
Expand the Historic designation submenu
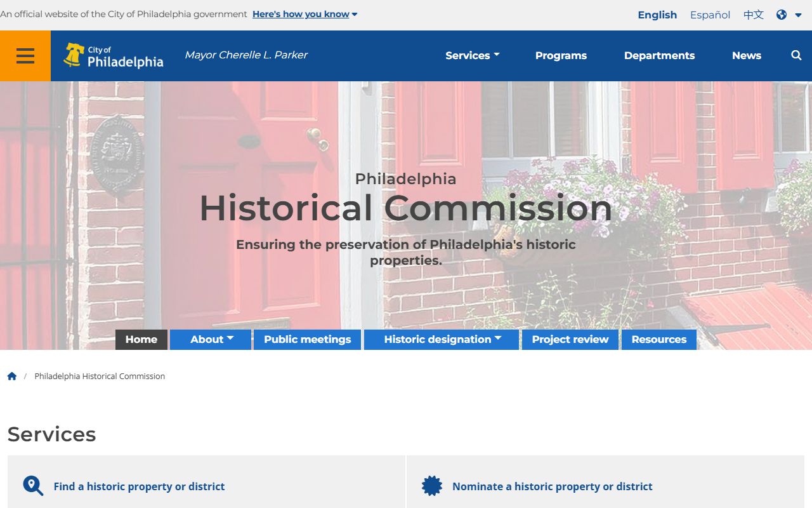[442, 339]
